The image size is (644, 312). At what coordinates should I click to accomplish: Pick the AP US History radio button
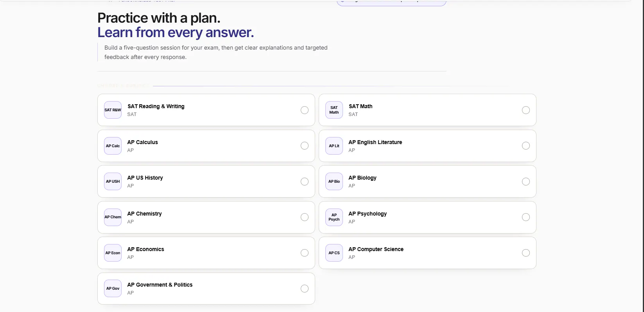[305, 182]
